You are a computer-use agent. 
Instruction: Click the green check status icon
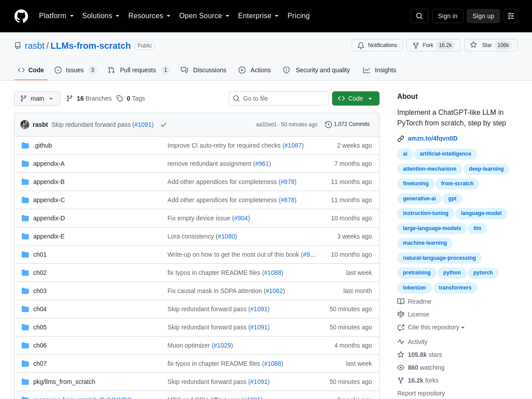point(164,125)
